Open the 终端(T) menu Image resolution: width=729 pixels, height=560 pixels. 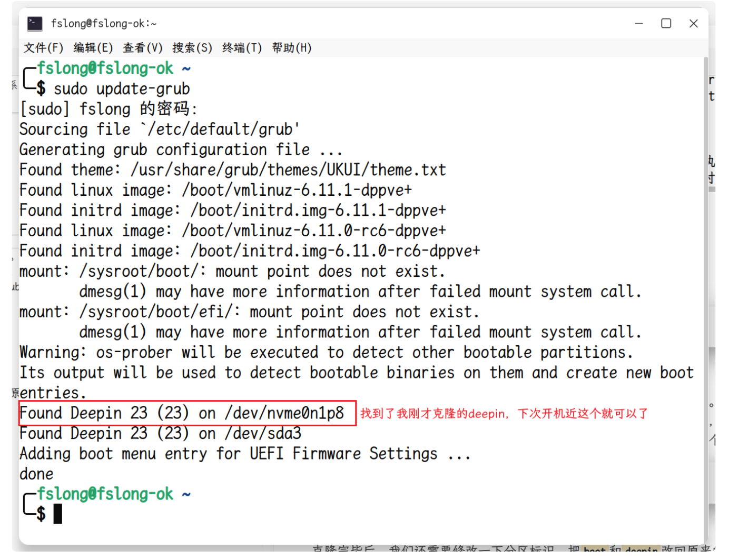(x=242, y=48)
